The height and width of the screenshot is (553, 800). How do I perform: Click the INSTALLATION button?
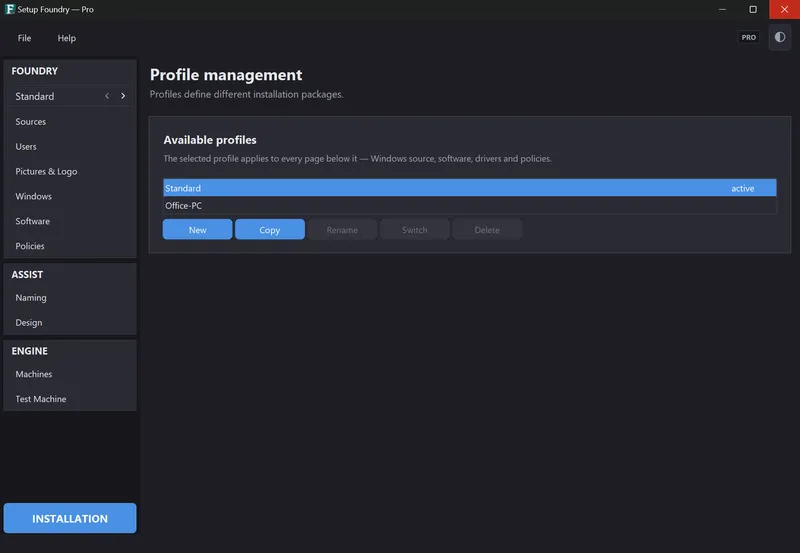70,518
